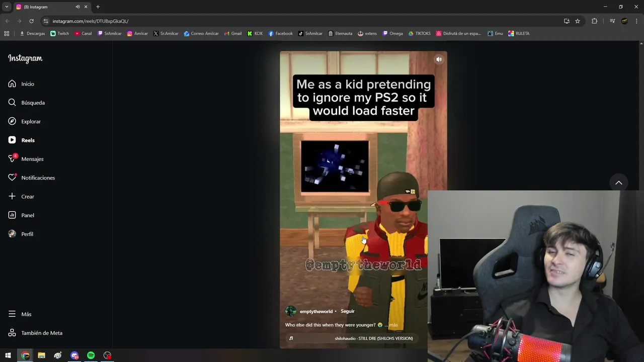Reload the page

coord(31,21)
